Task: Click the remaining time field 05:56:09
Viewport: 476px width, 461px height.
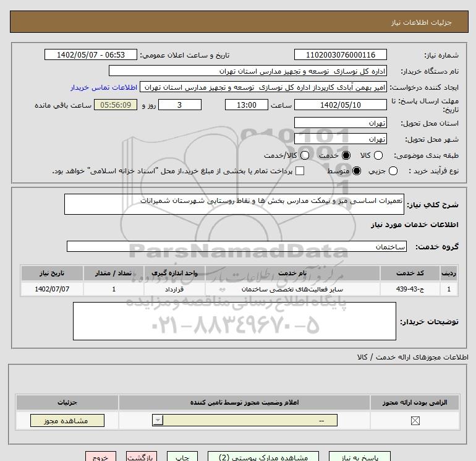Action: point(116,105)
